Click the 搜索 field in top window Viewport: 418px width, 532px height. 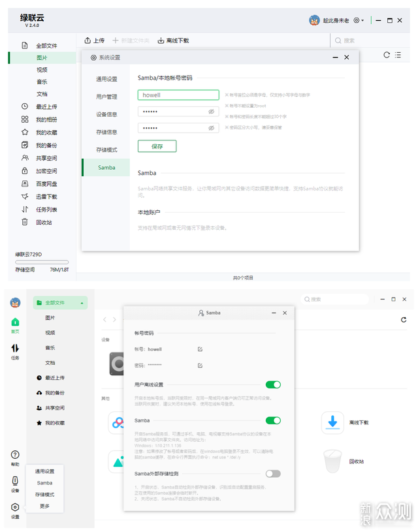pyautogui.click(x=370, y=40)
